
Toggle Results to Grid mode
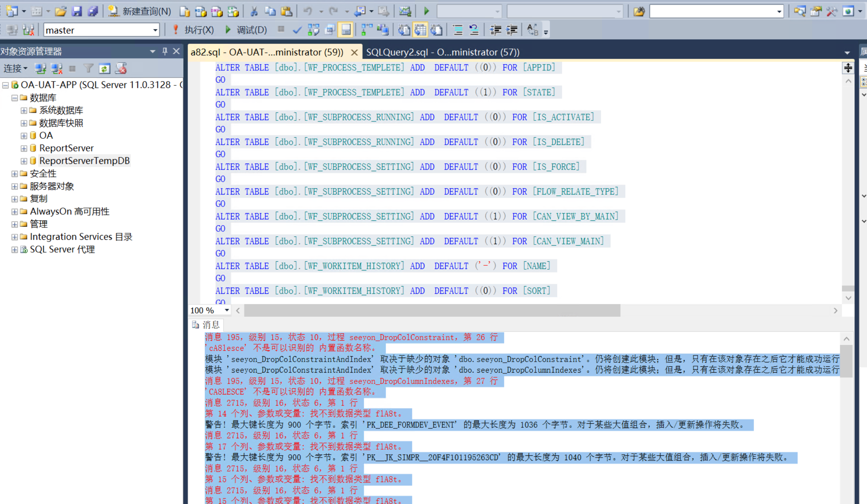[x=420, y=30]
